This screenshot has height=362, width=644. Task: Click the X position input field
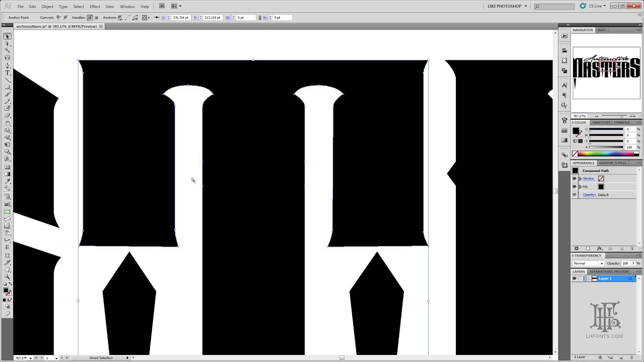180,17
